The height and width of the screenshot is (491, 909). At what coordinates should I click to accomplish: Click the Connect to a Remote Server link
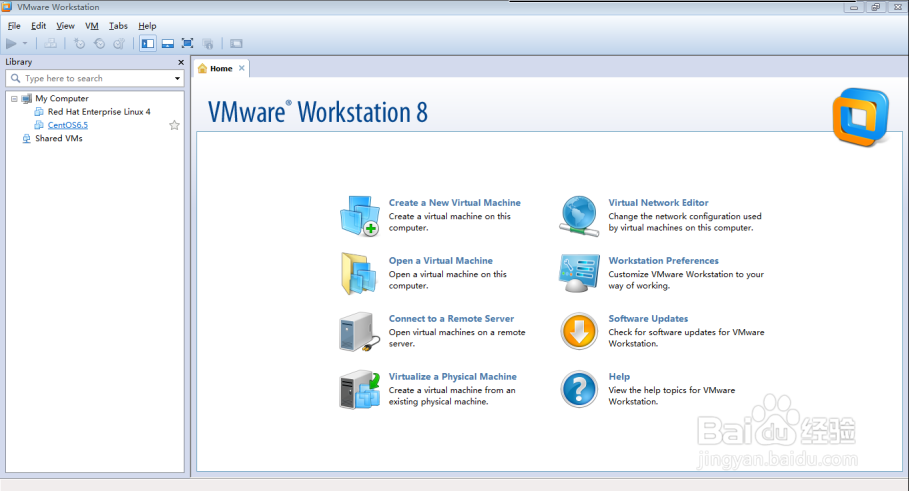451,319
